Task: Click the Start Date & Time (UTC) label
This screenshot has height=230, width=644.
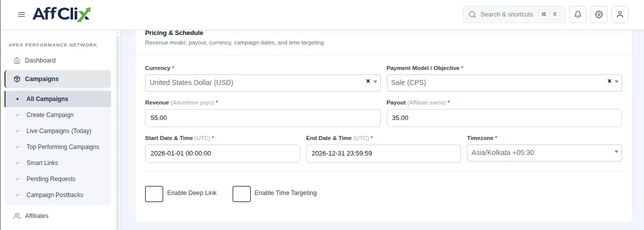Action: (x=179, y=138)
